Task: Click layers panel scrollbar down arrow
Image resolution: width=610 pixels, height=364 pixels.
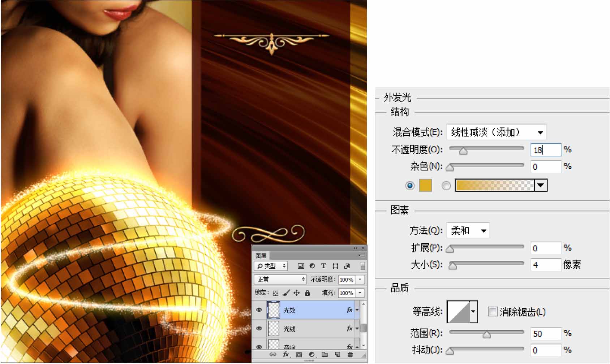Action: 363,346
